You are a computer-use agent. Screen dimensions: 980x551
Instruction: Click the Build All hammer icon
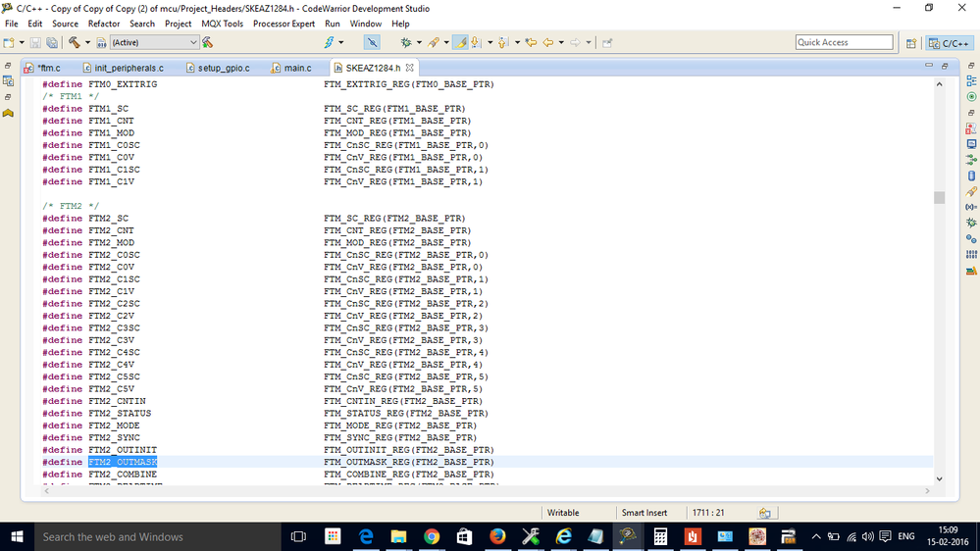208,42
